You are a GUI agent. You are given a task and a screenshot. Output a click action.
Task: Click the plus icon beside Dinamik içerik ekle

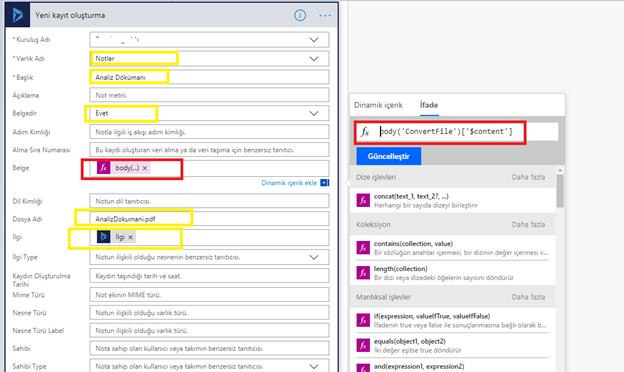(324, 183)
